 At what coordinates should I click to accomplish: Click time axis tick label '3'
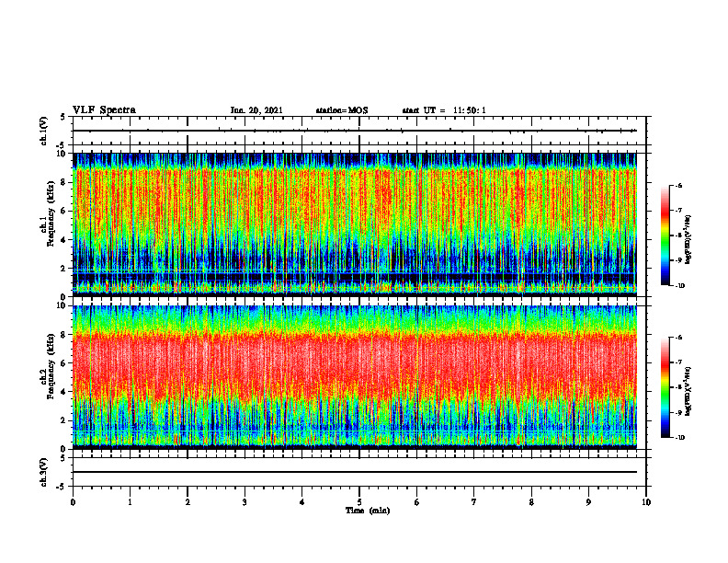(x=245, y=502)
